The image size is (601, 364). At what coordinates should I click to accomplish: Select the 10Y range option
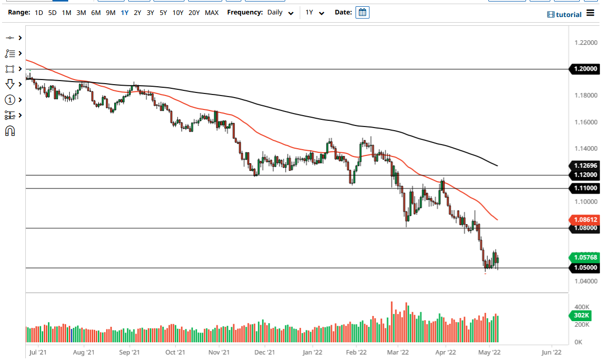point(177,12)
